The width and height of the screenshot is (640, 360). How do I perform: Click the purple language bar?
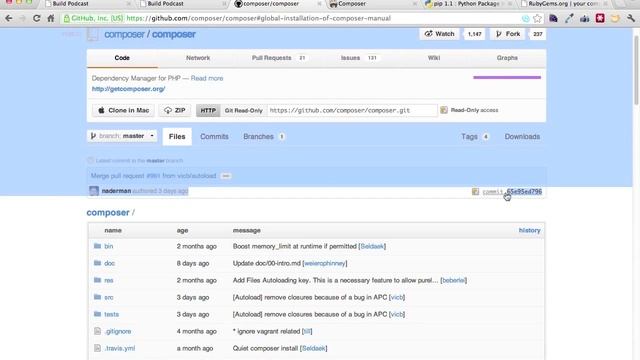(x=507, y=77)
